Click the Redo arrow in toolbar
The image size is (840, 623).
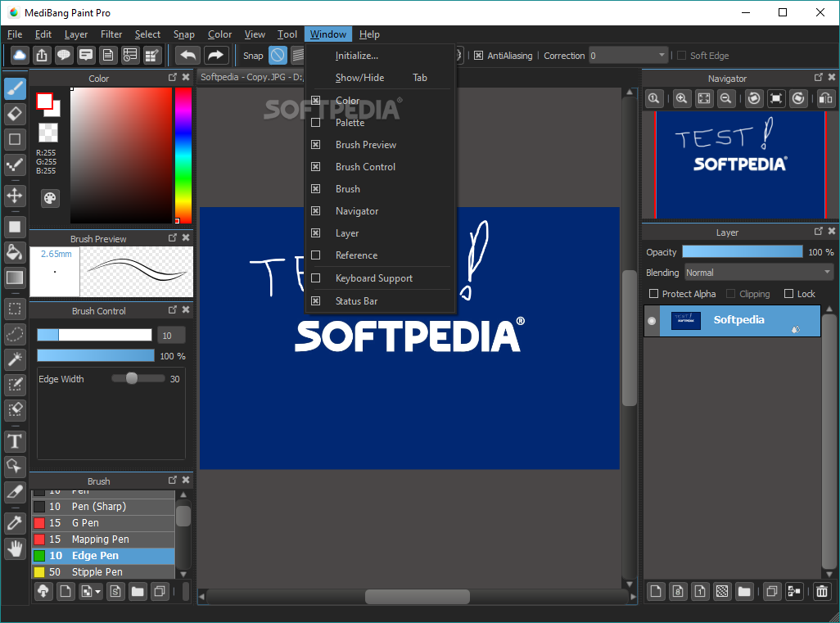click(x=216, y=55)
